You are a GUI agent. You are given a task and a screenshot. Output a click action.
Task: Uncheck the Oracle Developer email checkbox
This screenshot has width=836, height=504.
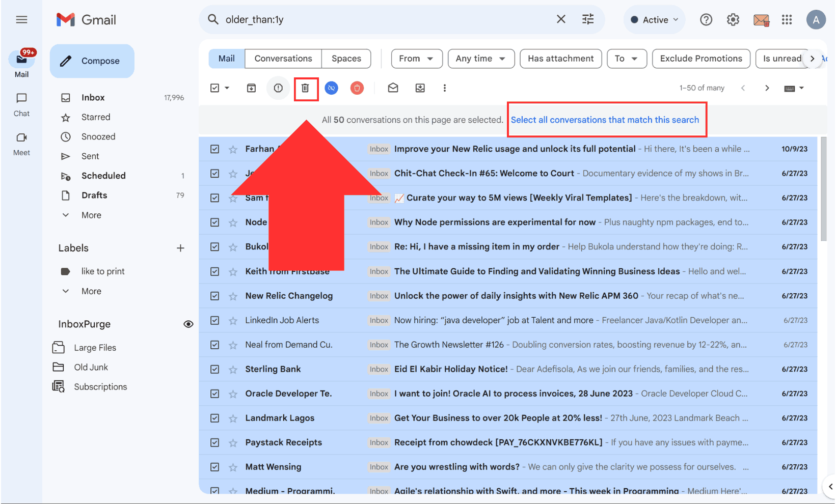[x=214, y=394]
